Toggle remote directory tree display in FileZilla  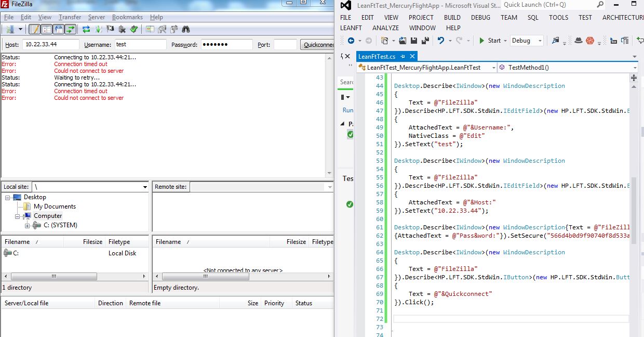(x=58, y=29)
